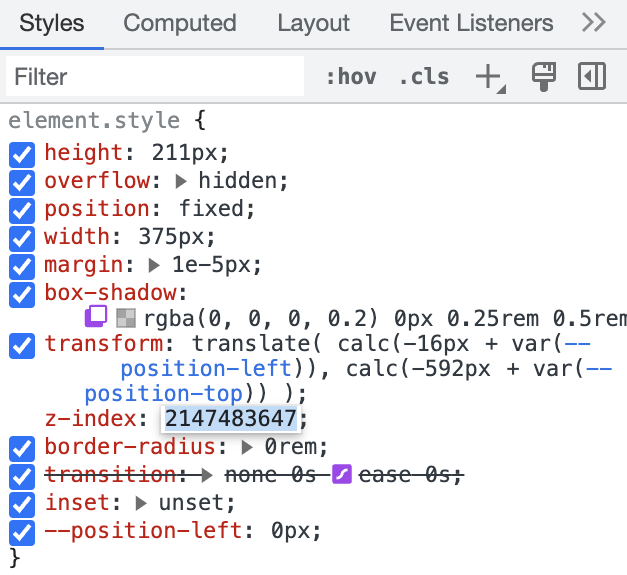The image size is (627, 575).
Task: Edit the overflow value hidden
Action: [238, 181]
